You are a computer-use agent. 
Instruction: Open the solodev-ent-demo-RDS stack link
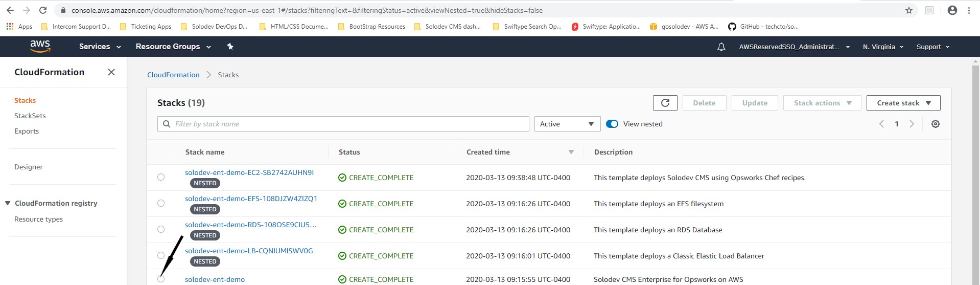251,225
